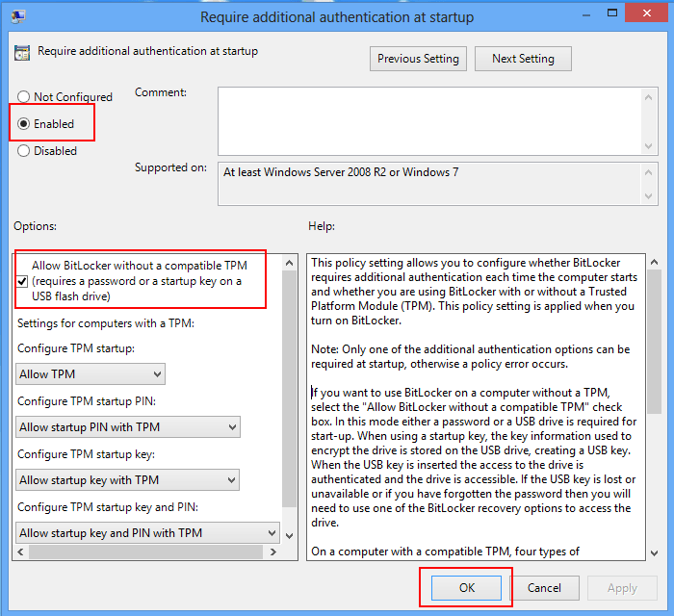Select the Disabled radio button
The image size is (674, 616).
coord(23,151)
